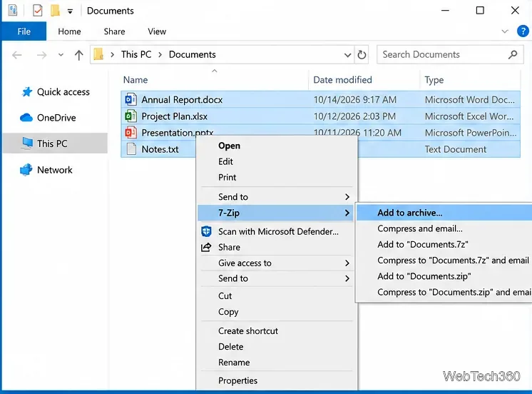Go up one folder with the up arrow
Viewport: 532px width, 394px height.
point(78,55)
